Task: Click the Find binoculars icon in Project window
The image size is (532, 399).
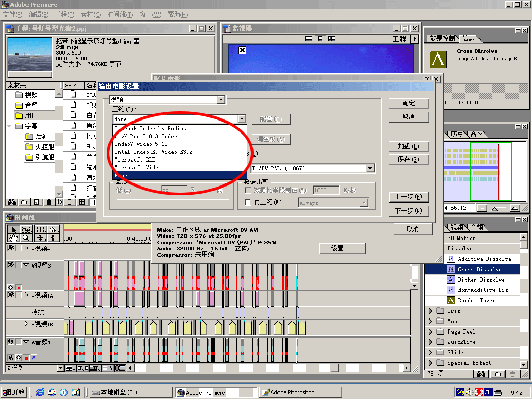Action: [11, 202]
